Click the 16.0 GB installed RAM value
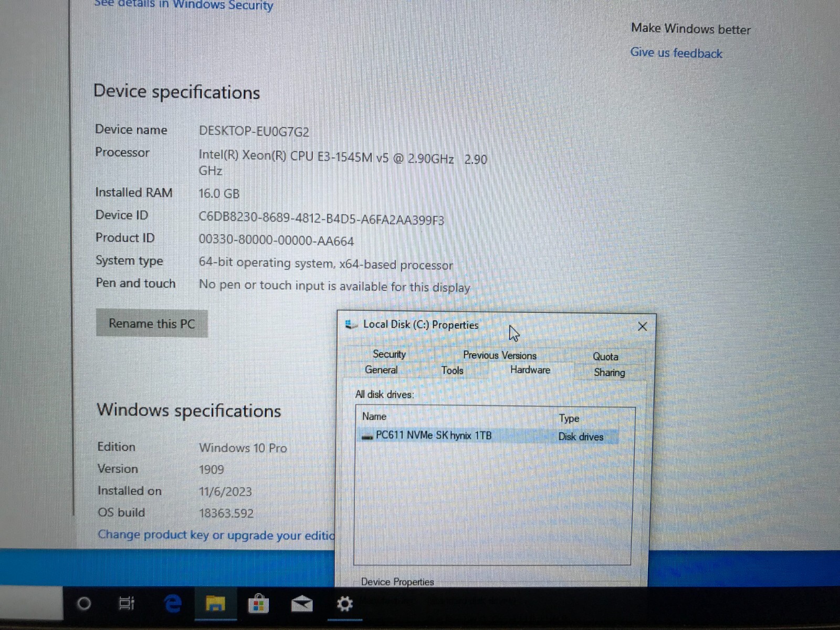This screenshot has height=630, width=840. tap(219, 194)
